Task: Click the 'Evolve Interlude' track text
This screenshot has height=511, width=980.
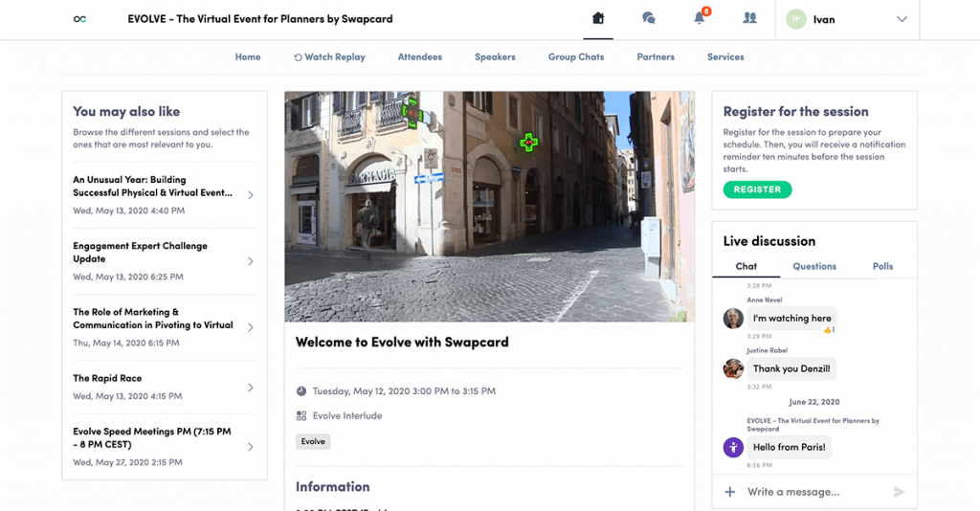Action: tap(347, 415)
